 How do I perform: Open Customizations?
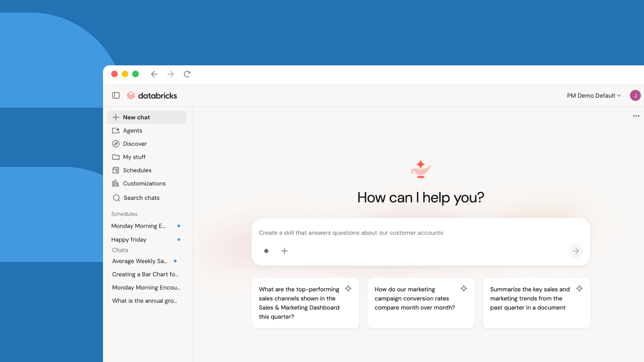(x=146, y=183)
